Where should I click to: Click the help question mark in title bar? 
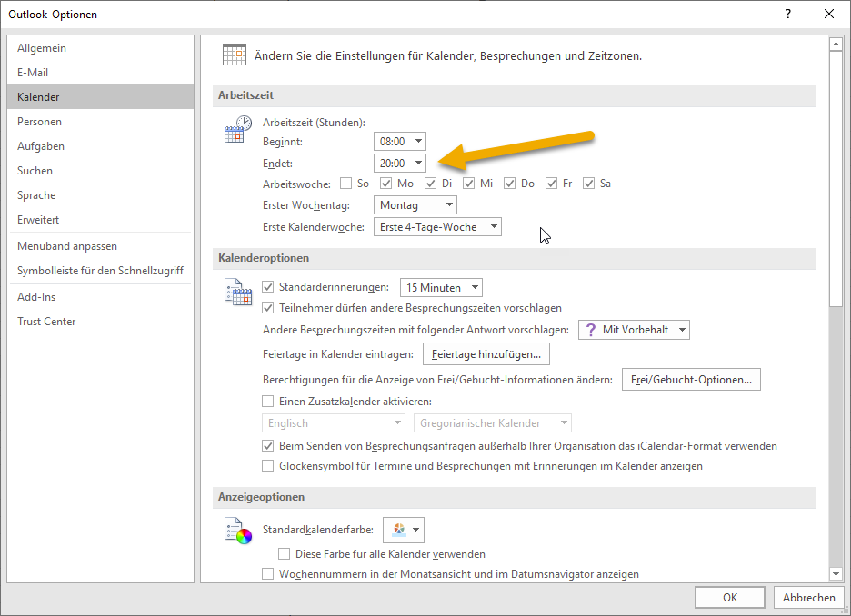click(788, 15)
